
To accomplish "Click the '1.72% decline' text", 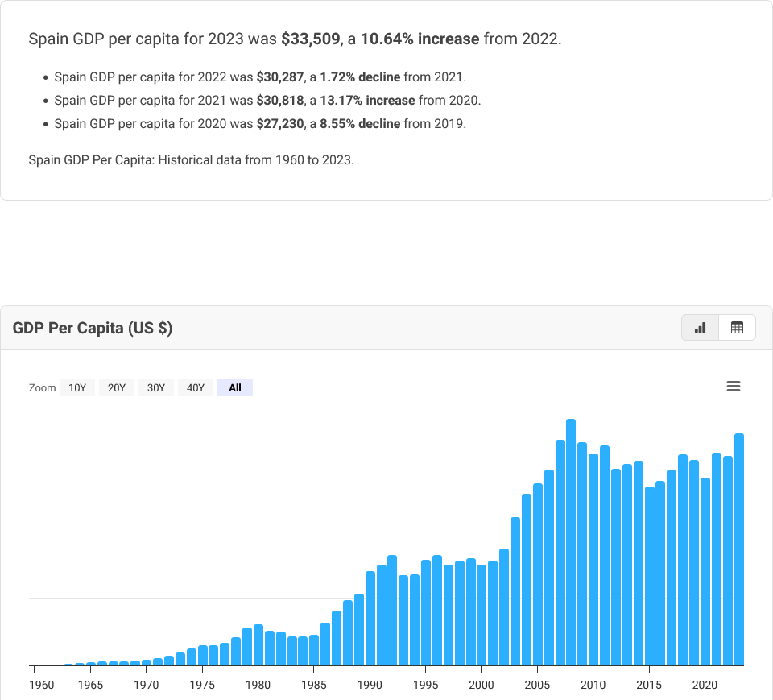I will point(360,77).
